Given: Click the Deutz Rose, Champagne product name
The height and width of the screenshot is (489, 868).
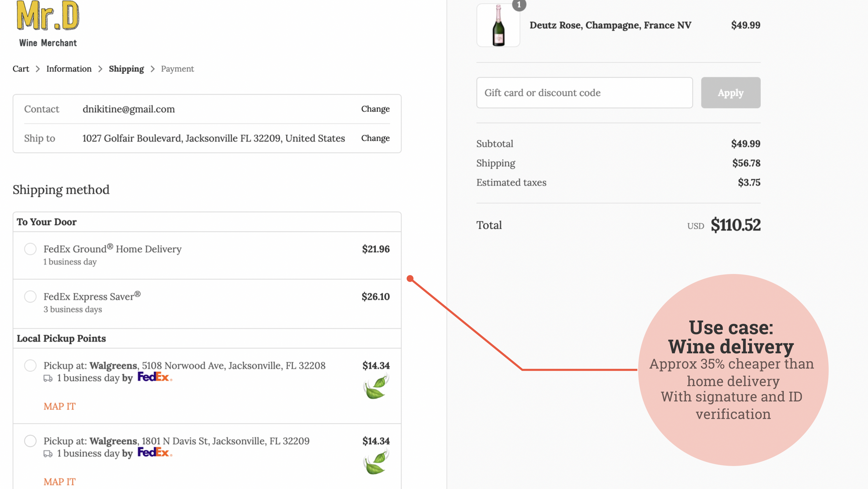Looking at the screenshot, I should 610,25.
